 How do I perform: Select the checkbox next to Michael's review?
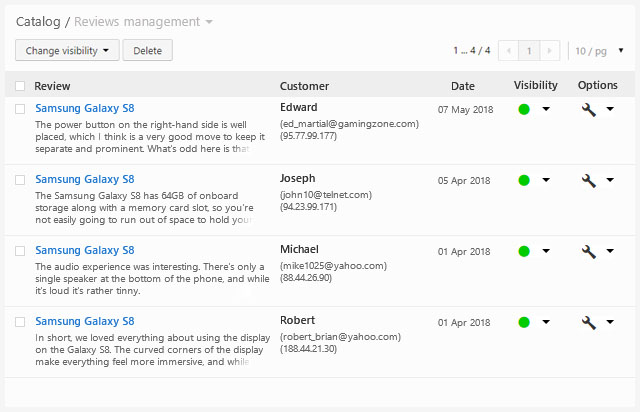(21, 251)
